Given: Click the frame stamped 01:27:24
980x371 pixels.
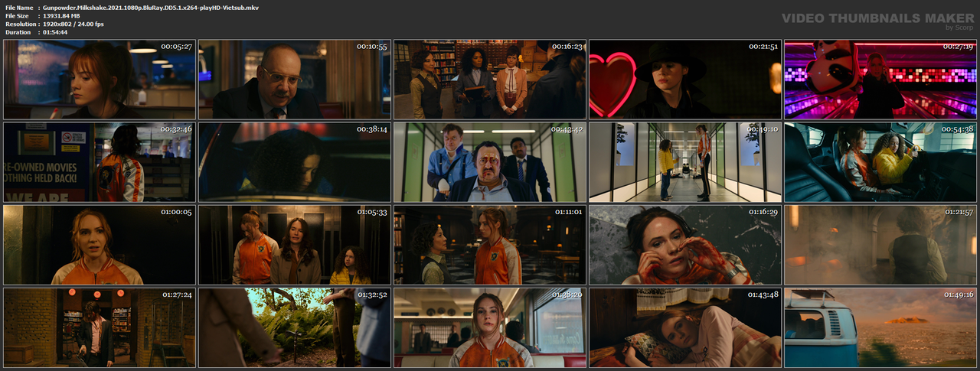Looking at the screenshot, I should [99, 327].
